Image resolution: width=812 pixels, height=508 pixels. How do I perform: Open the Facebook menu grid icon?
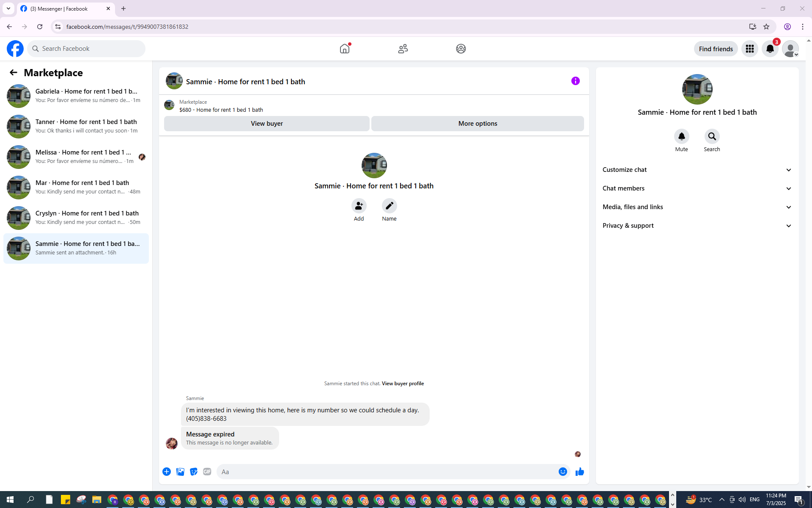749,49
